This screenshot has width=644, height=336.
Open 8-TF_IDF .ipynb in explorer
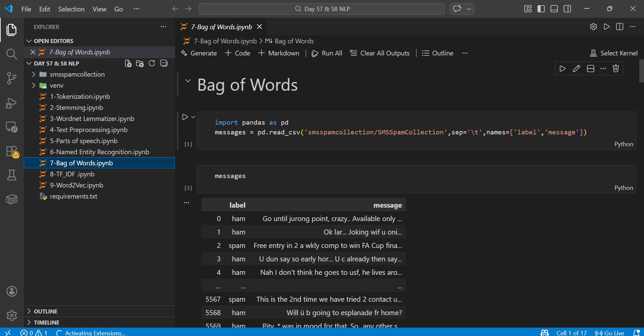point(72,174)
